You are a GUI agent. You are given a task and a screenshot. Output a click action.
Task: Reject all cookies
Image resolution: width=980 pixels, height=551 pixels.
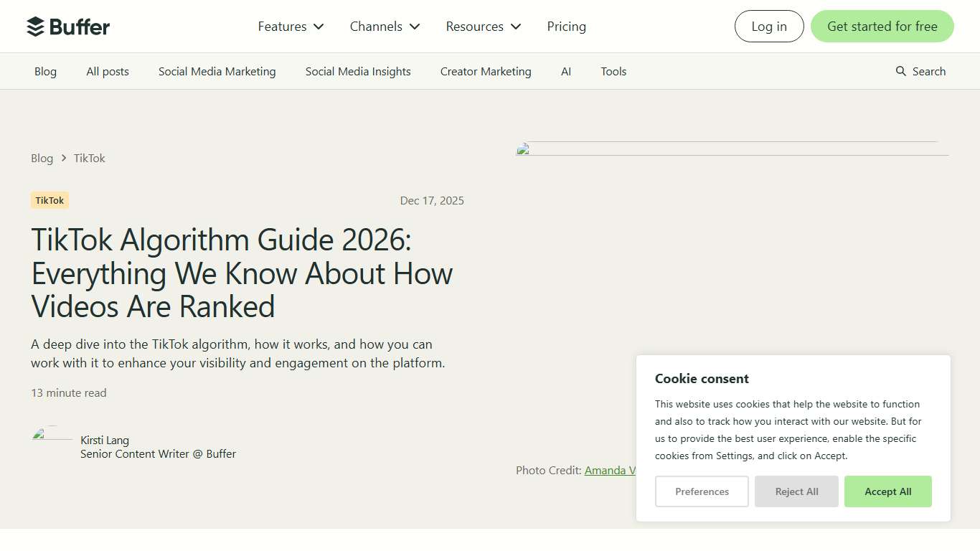pos(796,491)
